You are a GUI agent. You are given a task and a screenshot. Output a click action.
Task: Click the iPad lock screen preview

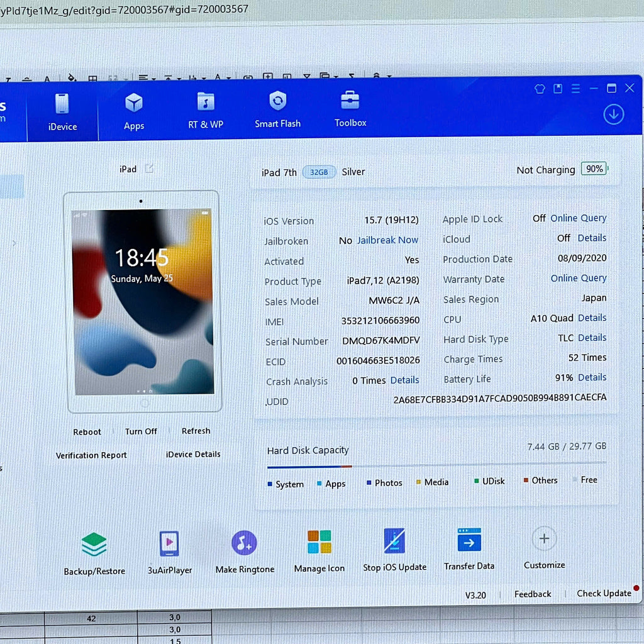tap(142, 302)
